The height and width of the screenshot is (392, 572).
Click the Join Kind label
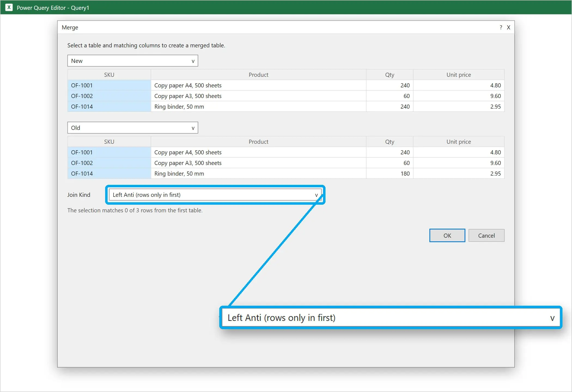[x=79, y=195]
